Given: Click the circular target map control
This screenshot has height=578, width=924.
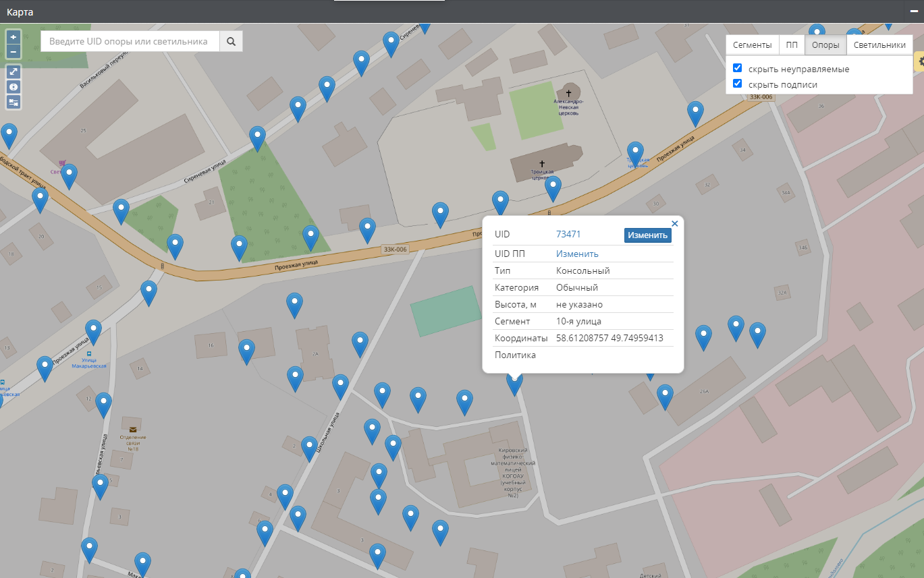Looking at the screenshot, I should 13,87.
